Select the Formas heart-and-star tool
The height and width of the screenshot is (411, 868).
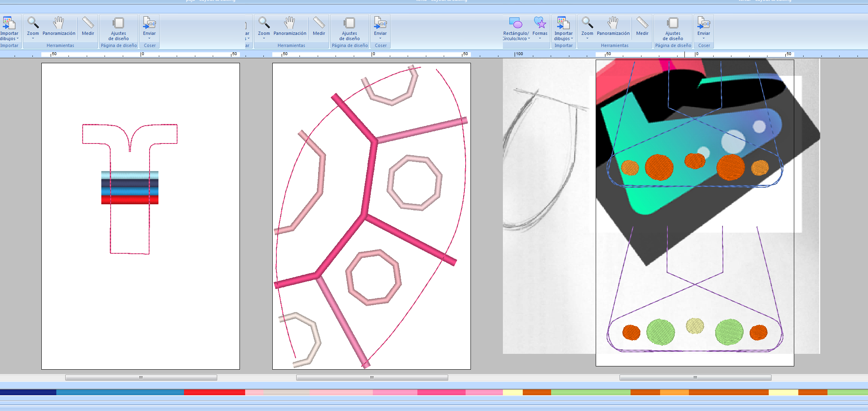[540, 23]
